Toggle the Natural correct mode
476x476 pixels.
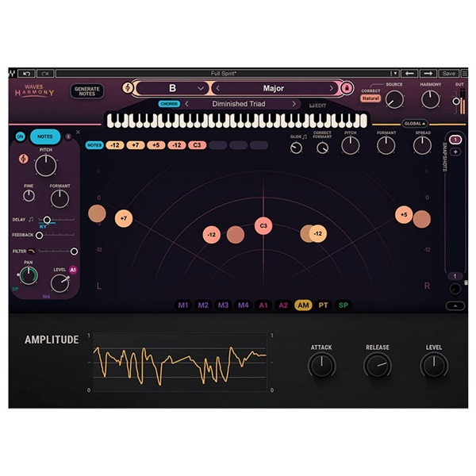(370, 98)
